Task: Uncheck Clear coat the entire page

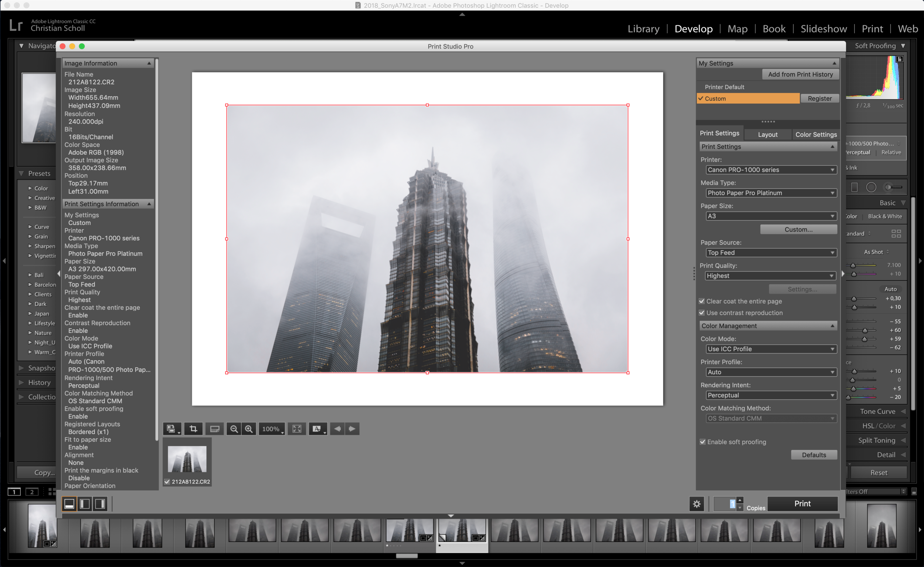Action: click(702, 301)
